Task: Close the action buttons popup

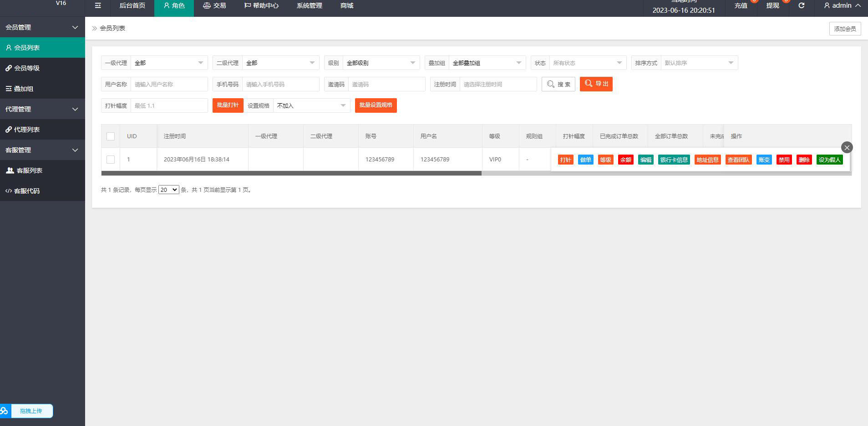Action: click(x=847, y=147)
